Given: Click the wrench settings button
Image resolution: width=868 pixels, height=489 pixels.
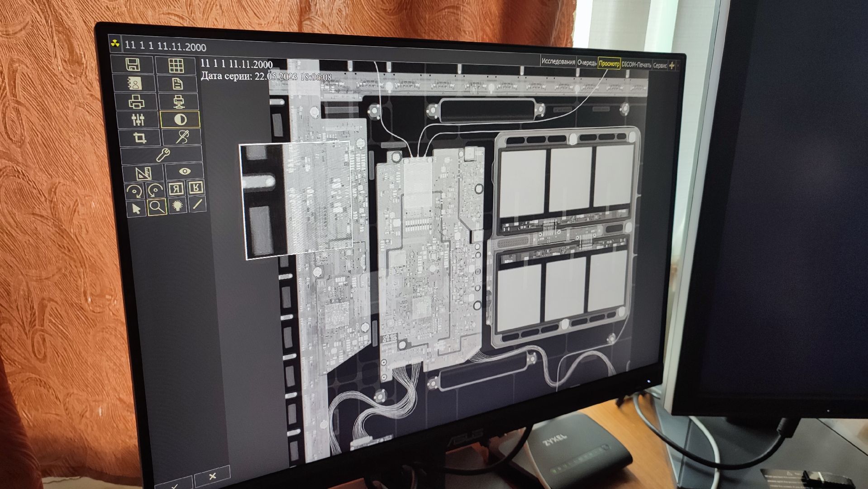Looking at the screenshot, I should point(162,155).
